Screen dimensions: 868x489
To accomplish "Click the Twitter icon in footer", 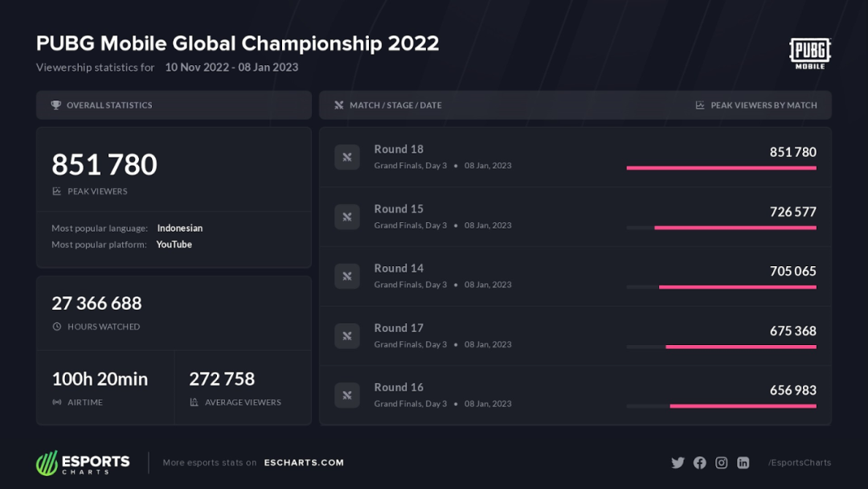I will tap(678, 462).
